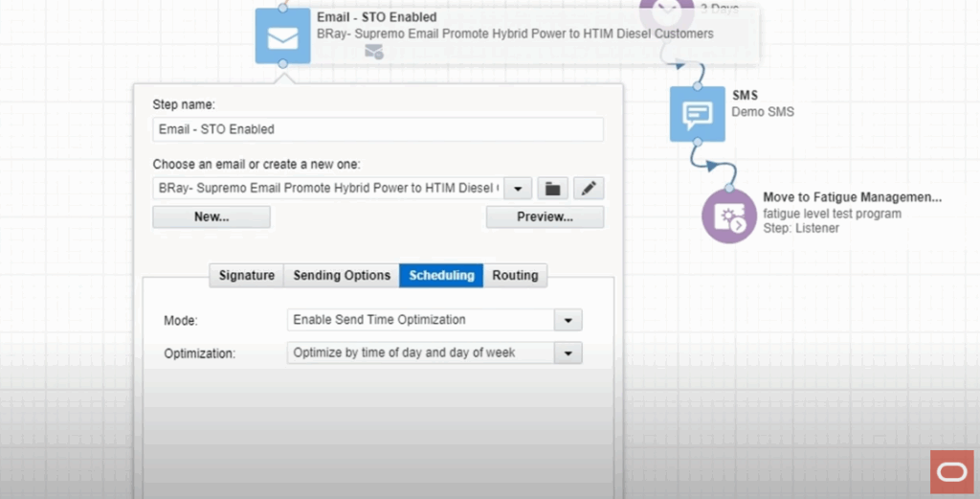This screenshot has height=499, width=980.
Task: Click the output connector below the SMS node
Action: point(698,143)
